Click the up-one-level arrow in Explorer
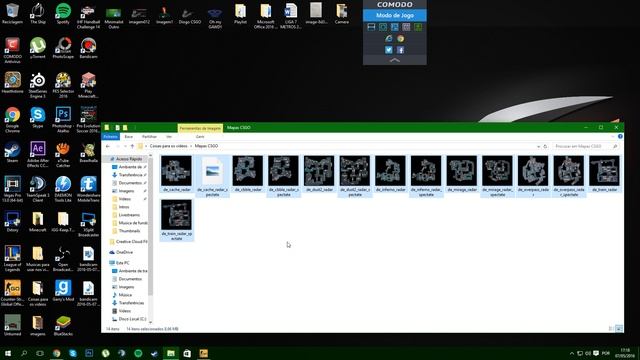The width and height of the screenshot is (640, 360). coord(132,146)
